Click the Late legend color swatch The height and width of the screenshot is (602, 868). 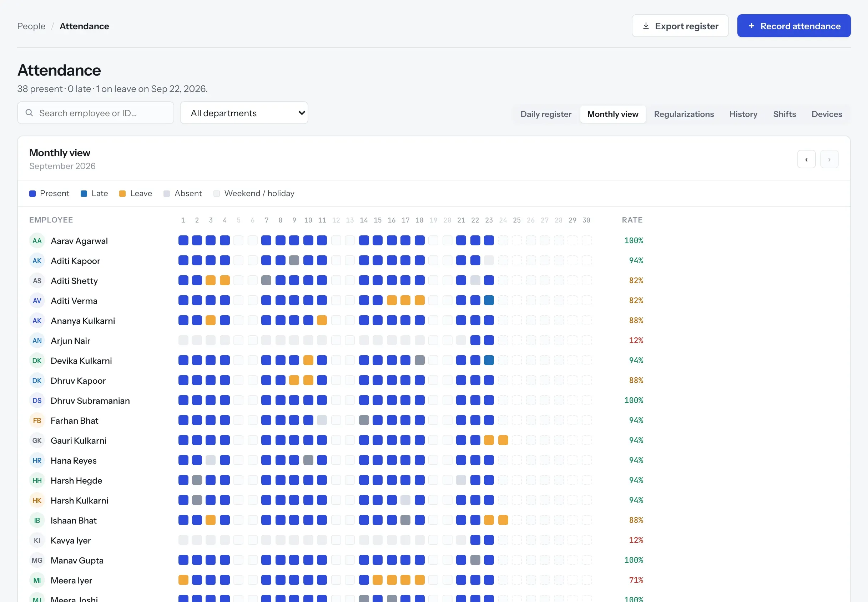click(84, 194)
